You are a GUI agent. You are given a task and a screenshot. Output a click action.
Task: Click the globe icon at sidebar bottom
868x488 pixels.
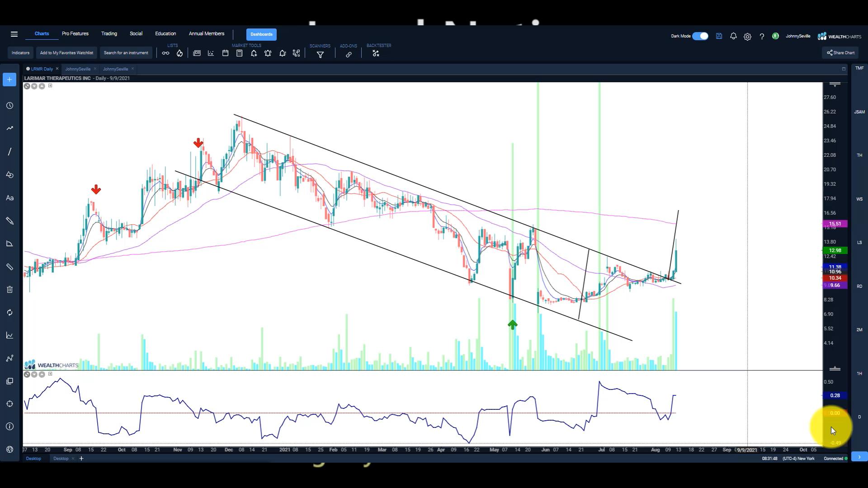[9, 450]
